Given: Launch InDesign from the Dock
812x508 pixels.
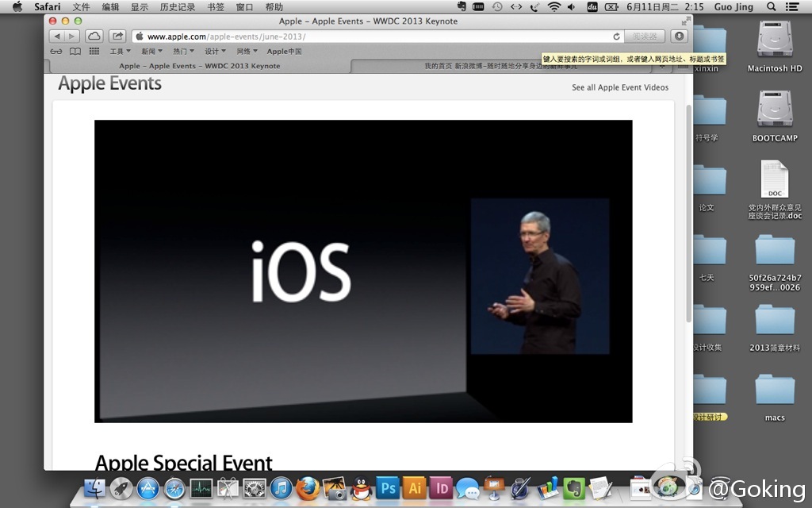Looking at the screenshot, I should tap(441, 488).
